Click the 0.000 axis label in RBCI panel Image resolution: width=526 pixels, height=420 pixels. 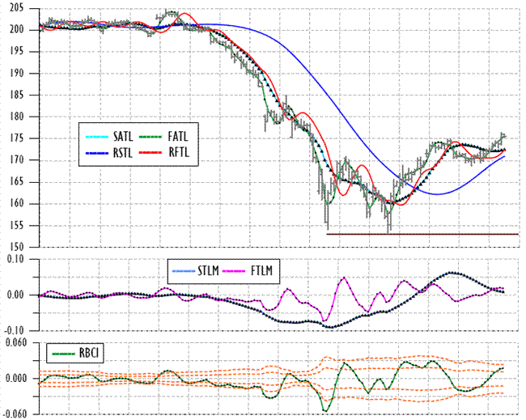coord(15,379)
